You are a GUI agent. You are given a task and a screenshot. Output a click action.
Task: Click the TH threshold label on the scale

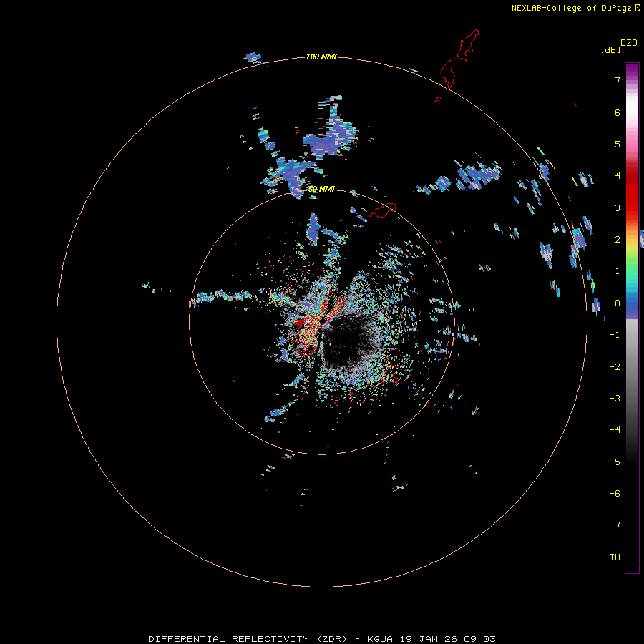(x=615, y=557)
